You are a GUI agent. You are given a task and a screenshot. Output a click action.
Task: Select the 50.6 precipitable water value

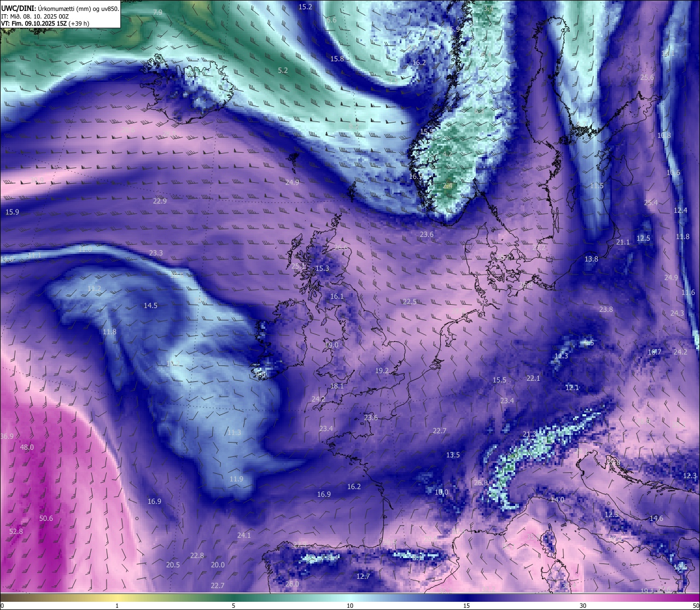(46, 518)
